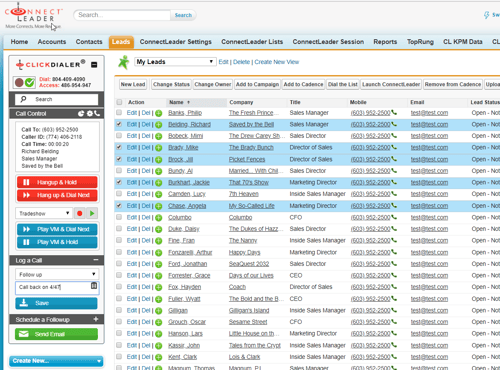
Task: Click green plus icon for Camden, Lucy
Action: pos(159,194)
